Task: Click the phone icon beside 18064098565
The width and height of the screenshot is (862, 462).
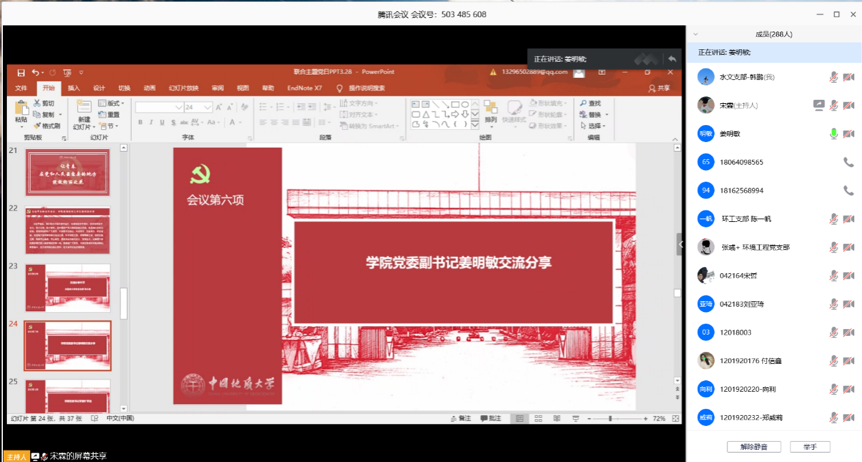Action: [x=848, y=162]
